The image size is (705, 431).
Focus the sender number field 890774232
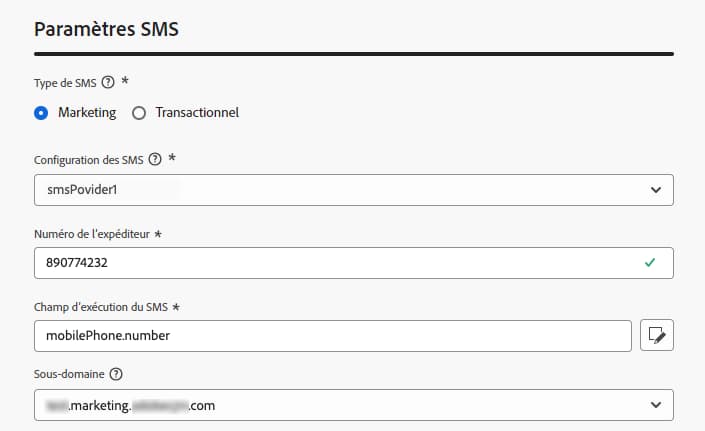(330, 263)
